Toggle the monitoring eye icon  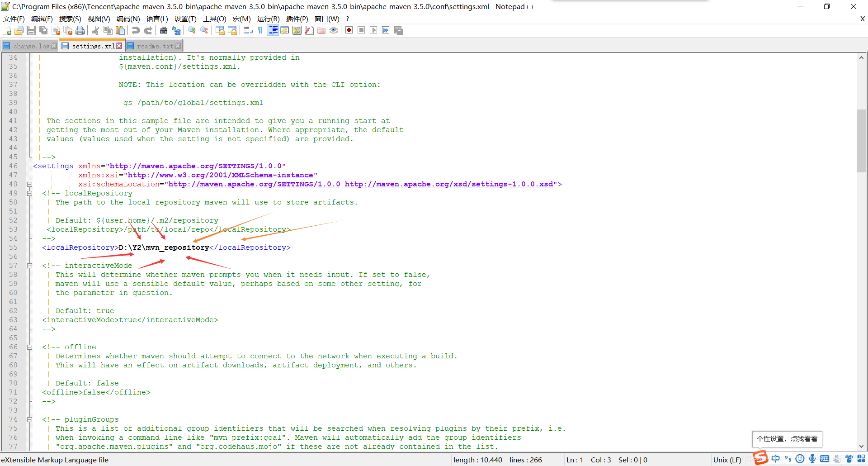[x=334, y=30]
